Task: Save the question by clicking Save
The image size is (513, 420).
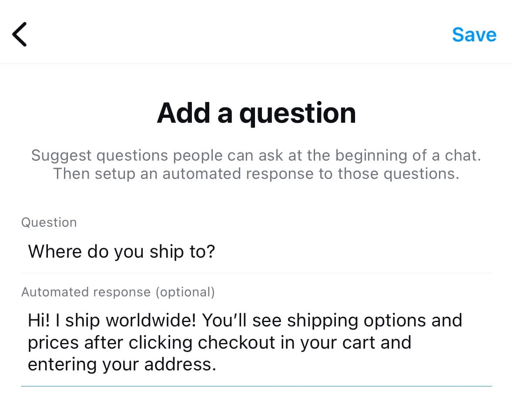Action: (474, 35)
